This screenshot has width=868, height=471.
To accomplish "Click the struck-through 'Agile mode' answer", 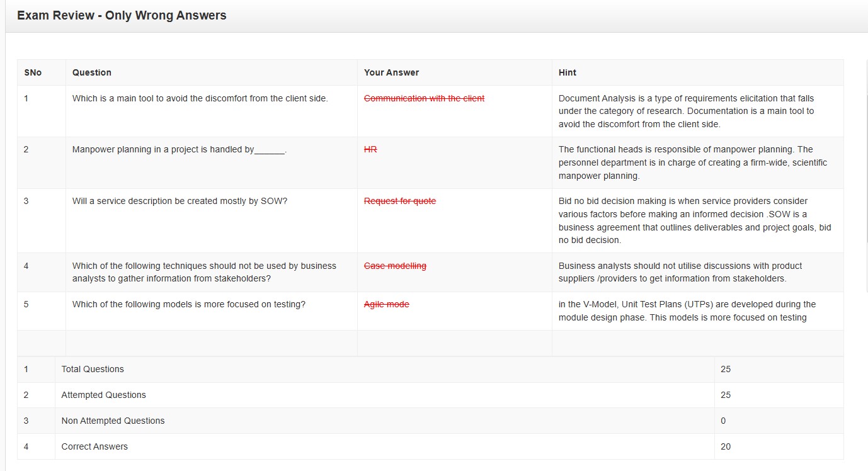I will (x=386, y=304).
